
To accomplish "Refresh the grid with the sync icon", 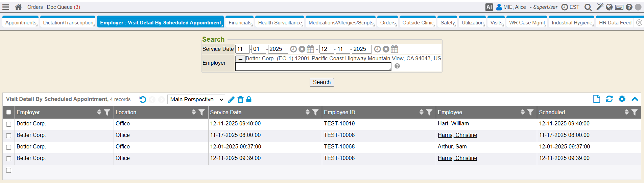I will click(x=609, y=99).
